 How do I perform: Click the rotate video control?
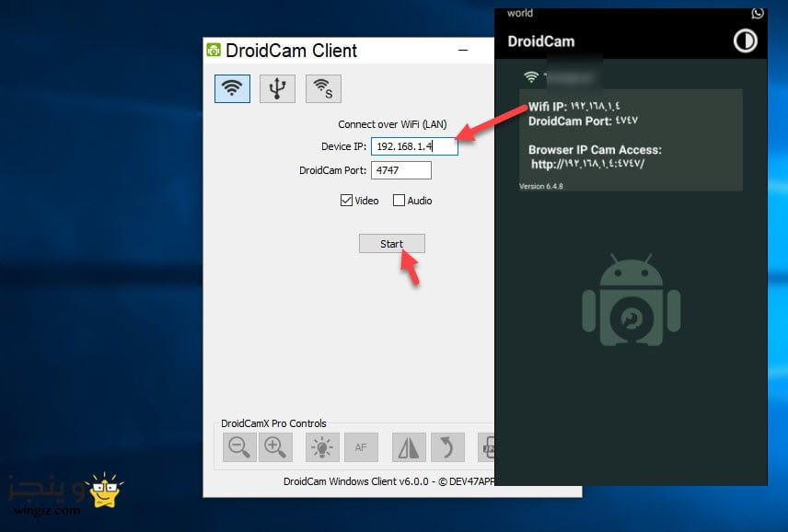pos(447,447)
